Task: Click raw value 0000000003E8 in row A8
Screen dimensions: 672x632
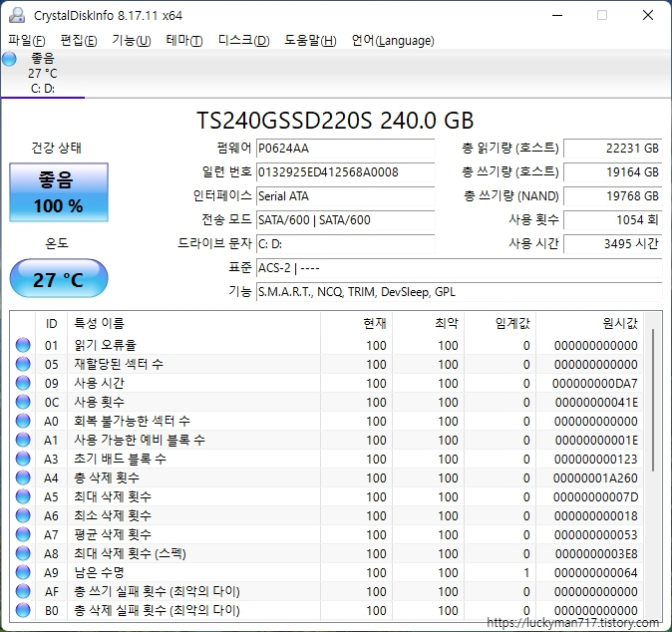Action: [x=596, y=553]
